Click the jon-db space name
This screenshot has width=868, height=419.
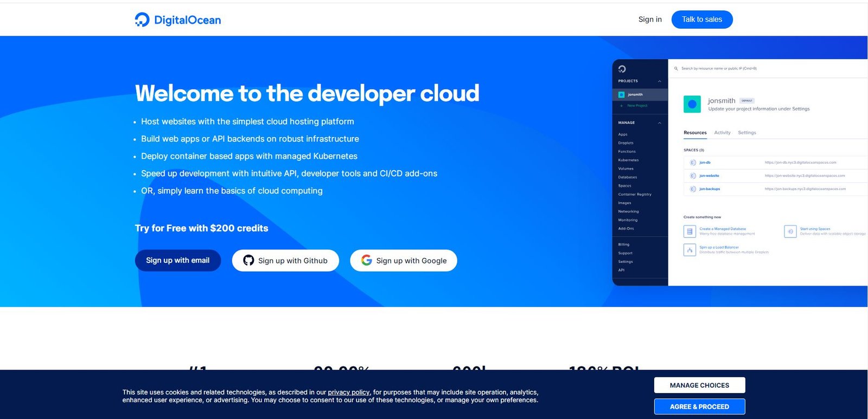point(705,163)
